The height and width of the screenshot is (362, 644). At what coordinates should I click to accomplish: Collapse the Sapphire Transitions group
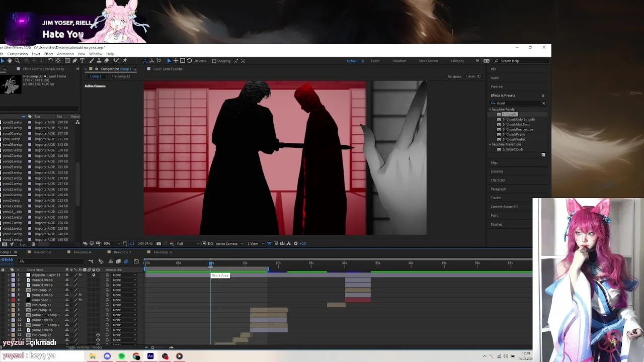(x=490, y=145)
